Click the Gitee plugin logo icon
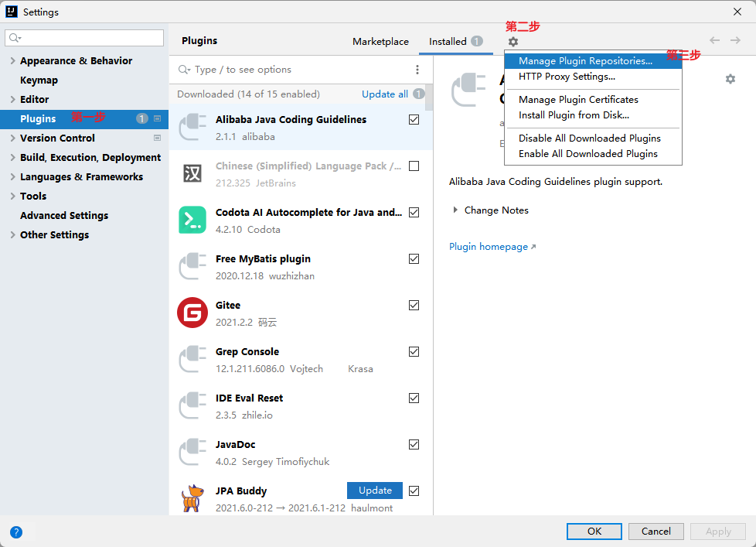Viewport: 756px width, 547px height. tap(192, 313)
